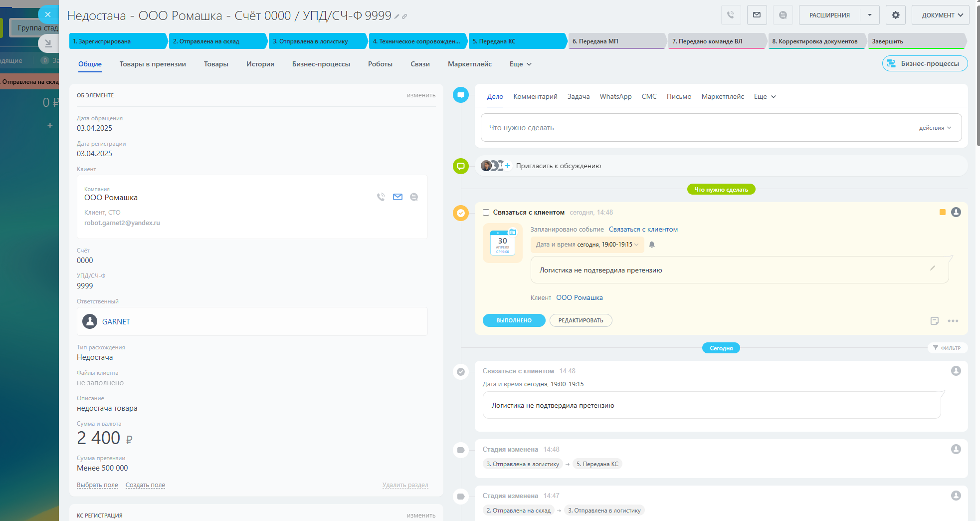Image resolution: width=980 pixels, height=521 pixels.
Task: Click the Выбрать поле link
Action: [x=97, y=485]
